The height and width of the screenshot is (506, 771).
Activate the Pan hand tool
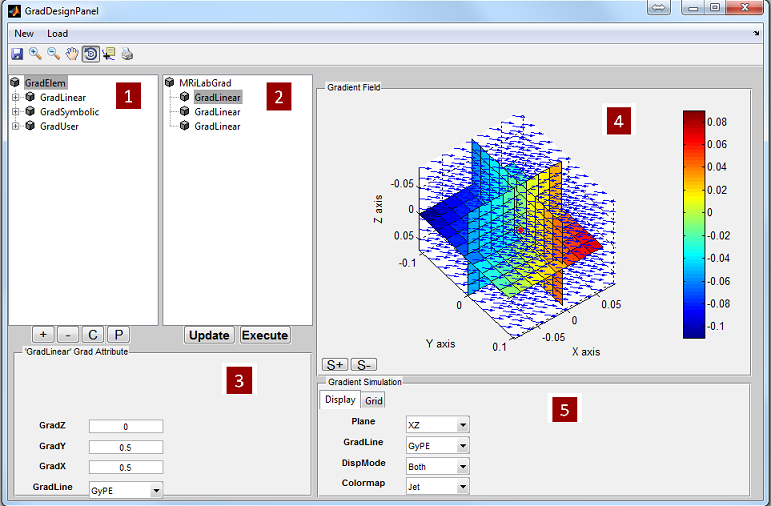(72, 54)
